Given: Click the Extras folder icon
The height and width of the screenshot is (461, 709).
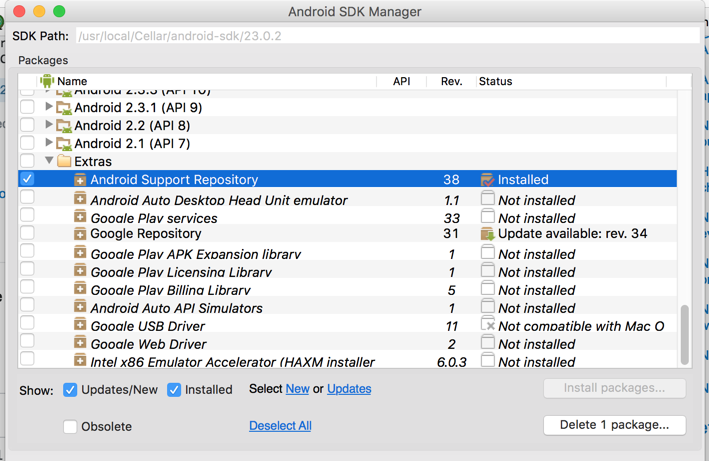Looking at the screenshot, I should click(x=64, y=161).
